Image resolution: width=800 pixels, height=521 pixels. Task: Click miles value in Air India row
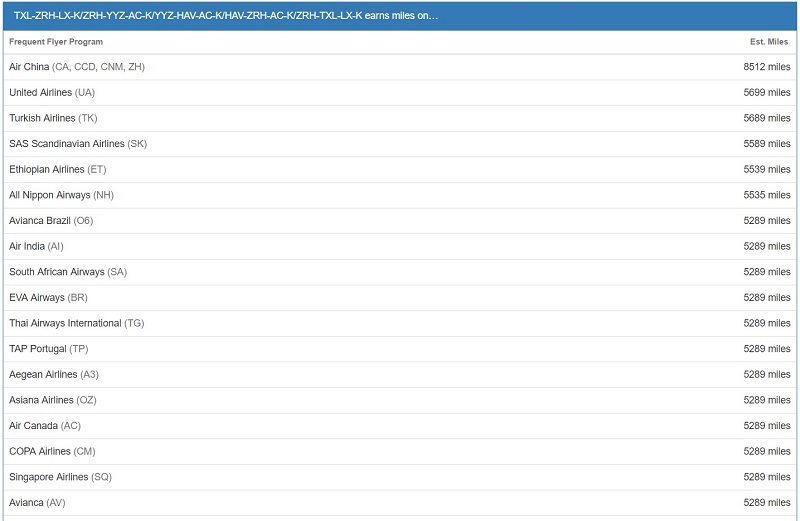click(x=767, y=246)
